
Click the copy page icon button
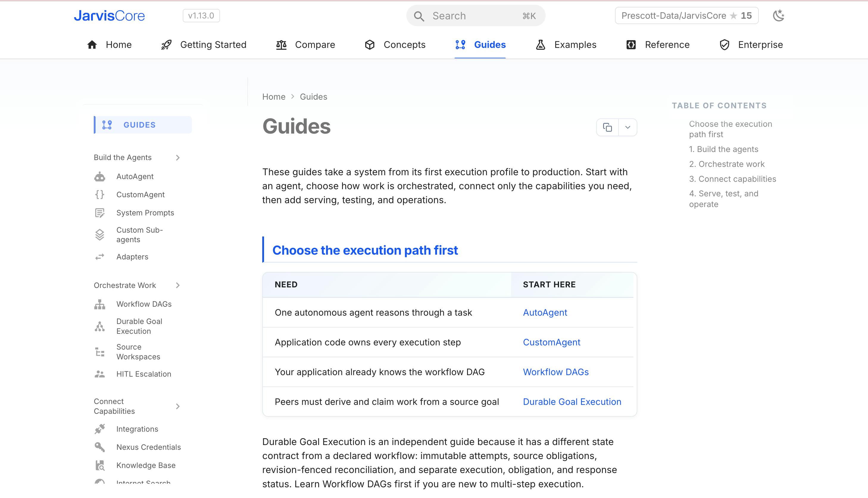[x=607, y=127]
